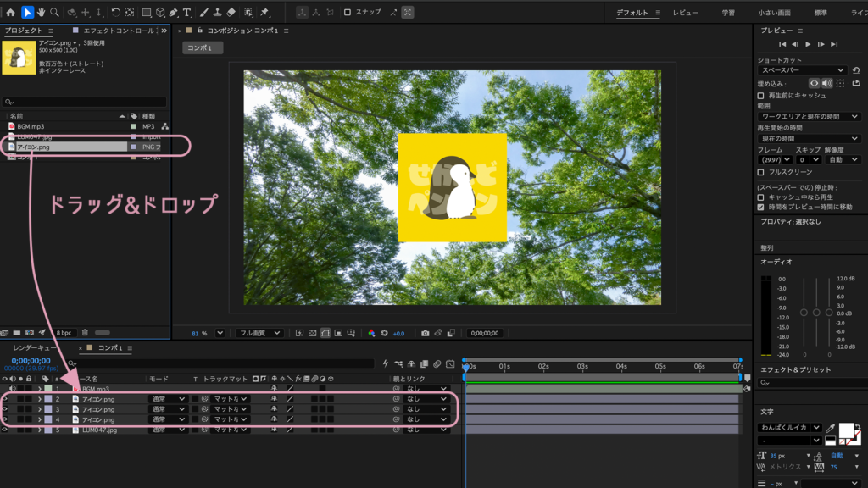Open the フル画質 resolution dropdown
Image resolution: width=868 pixels, height=488 pixels.
pos(259,333)
